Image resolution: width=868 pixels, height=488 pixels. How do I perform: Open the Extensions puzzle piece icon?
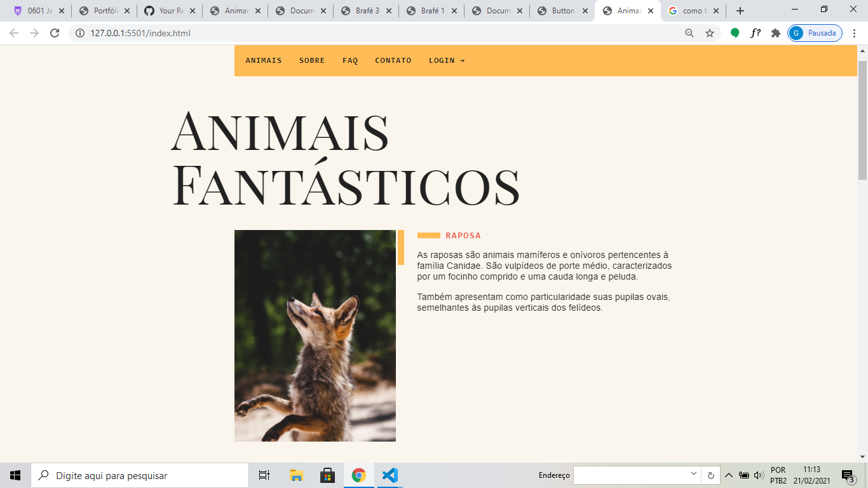click(x=775, y=33)
